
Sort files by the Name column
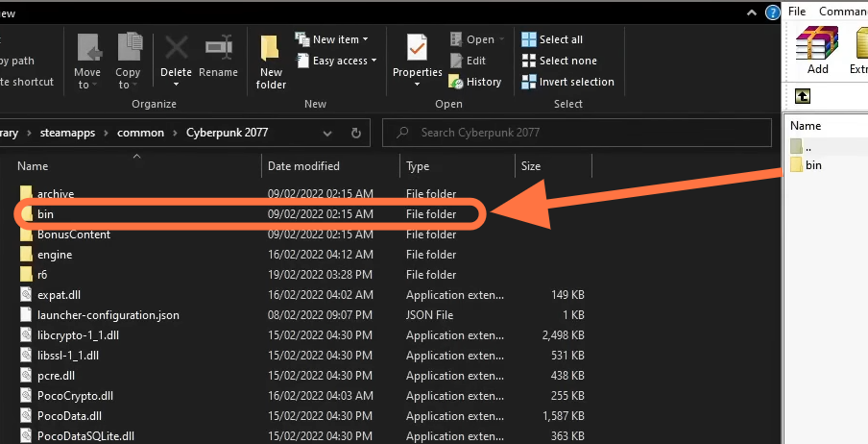pyautogui.click(x=33, y=165)
